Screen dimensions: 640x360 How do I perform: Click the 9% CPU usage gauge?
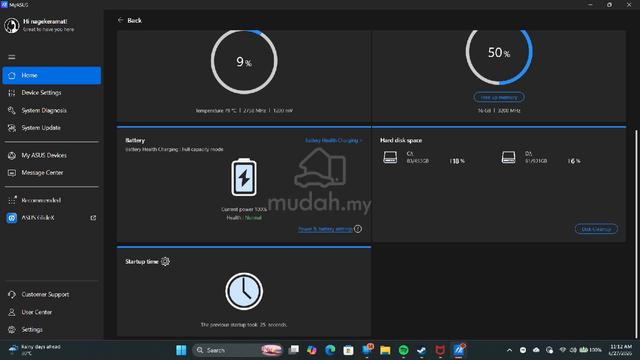[x=244, y=61]
